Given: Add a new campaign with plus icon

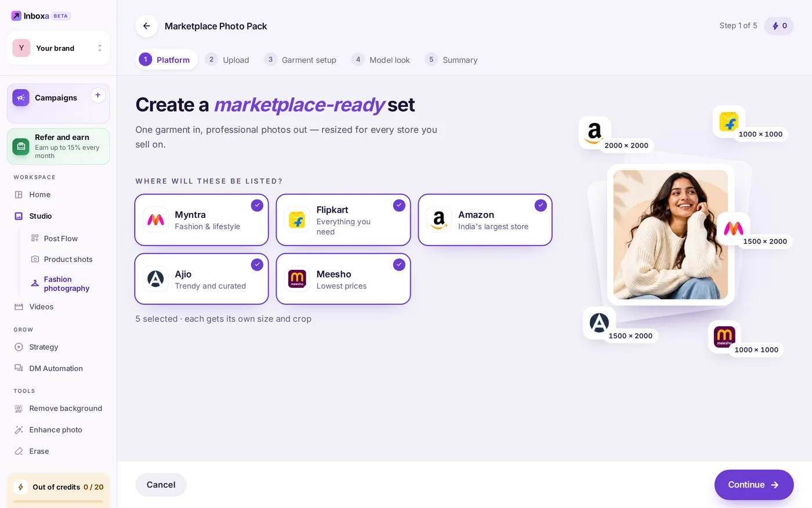Looking at the screenshot, I should (x=98, y=95).
